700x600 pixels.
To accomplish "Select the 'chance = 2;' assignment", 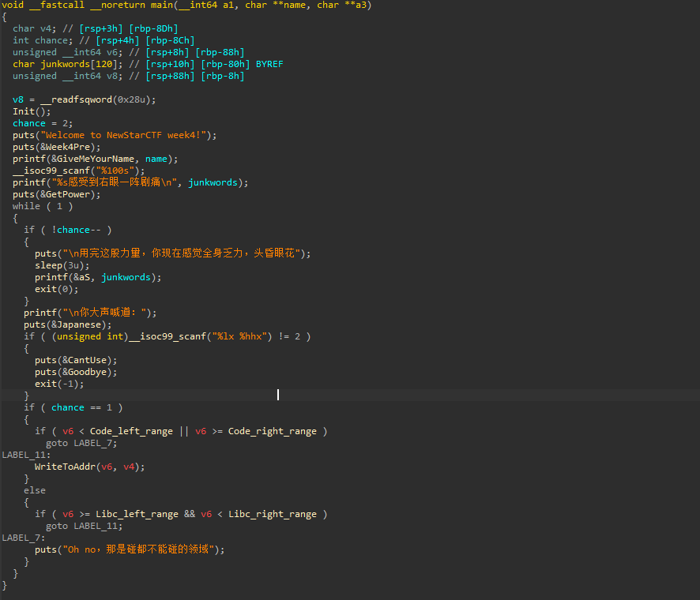I will pyautogui.click(x=43, y=123).
